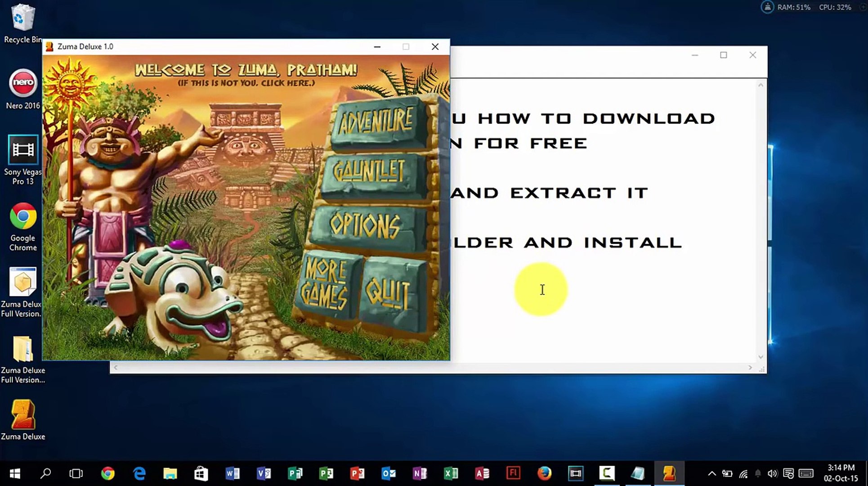
Task: Launch PowerPoint from the taskbar
Action: [x=357, y=473]
